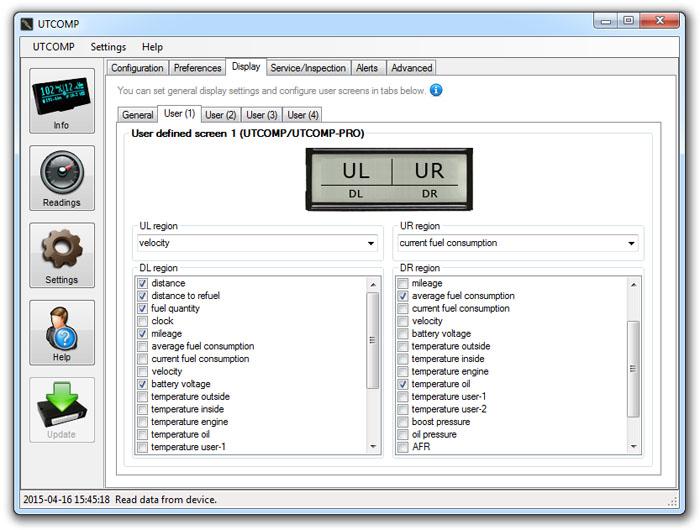Image resolution: width=700 pixels, height=530 pixels.
Task: Check AFR in the DR region list
Action: tap(403, 447)
